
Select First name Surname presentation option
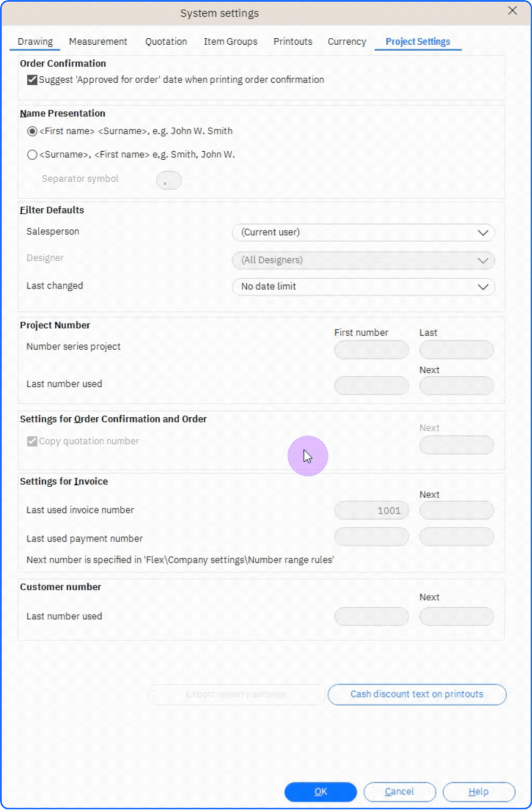32,131
